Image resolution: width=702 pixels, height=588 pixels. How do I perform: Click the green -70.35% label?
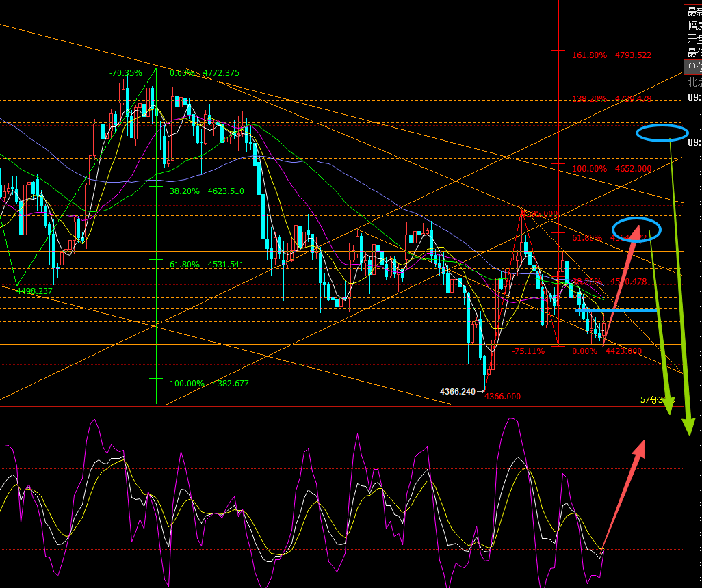pos(126,73)
